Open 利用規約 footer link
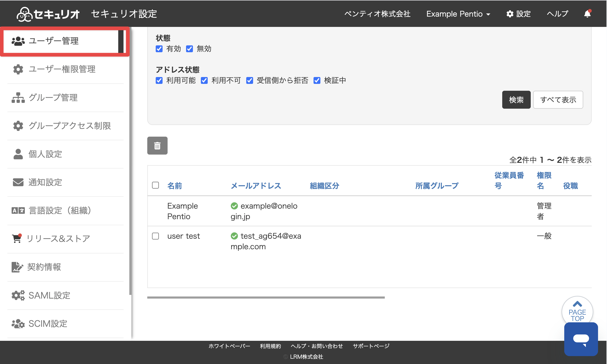 pyautogui.click(x=271, y=346)
